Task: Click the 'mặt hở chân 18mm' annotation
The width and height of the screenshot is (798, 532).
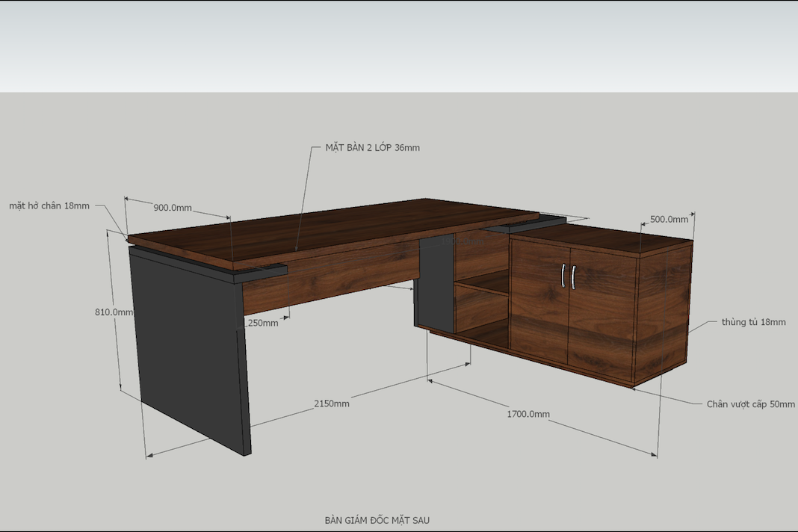Action: click(49, 205)
